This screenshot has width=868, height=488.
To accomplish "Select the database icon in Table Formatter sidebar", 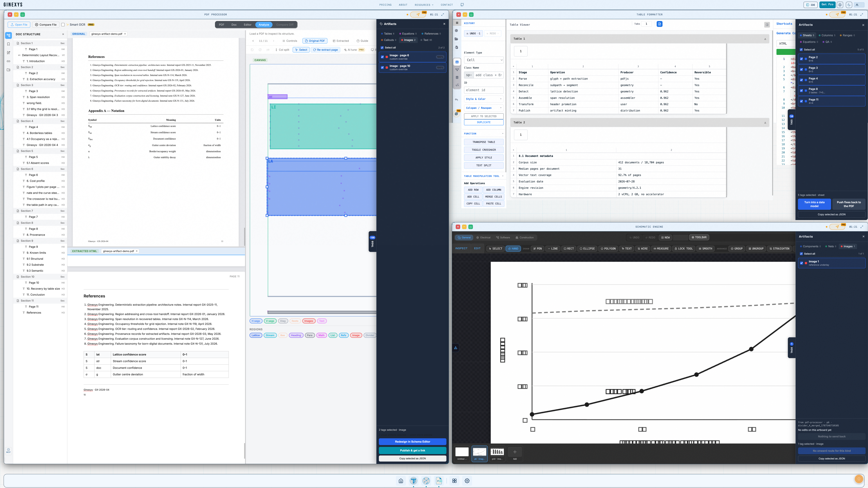I will pos(457,77).
